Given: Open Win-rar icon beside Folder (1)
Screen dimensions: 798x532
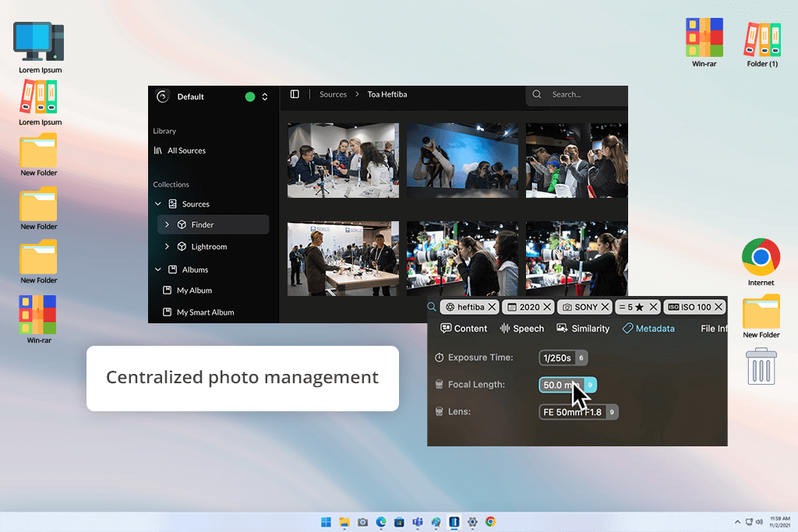Looking at the screenshot, I should tap(704, 43).
